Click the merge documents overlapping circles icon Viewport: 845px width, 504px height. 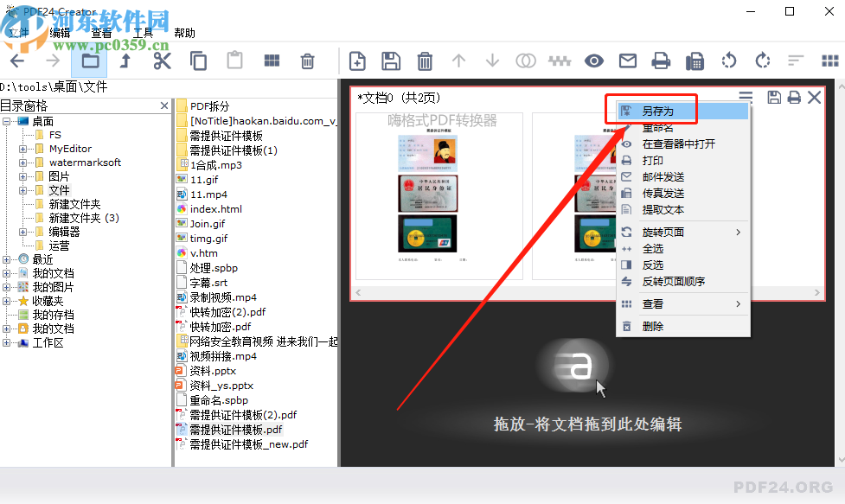(526, 61)
